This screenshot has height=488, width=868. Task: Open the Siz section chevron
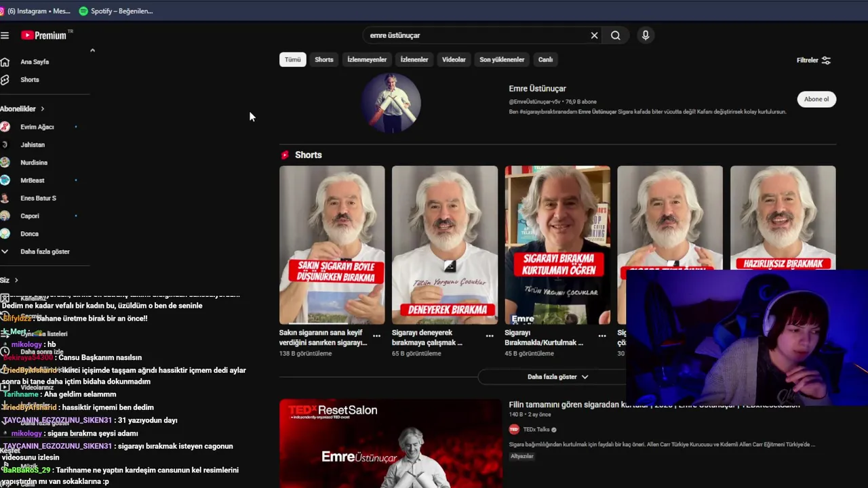16,280
